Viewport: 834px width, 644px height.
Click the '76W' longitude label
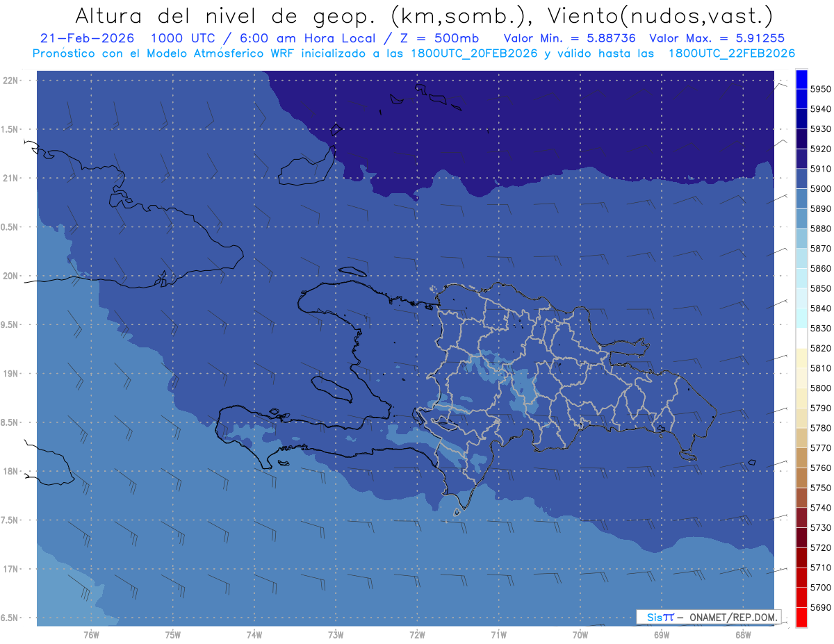click(x=91, y=635)
